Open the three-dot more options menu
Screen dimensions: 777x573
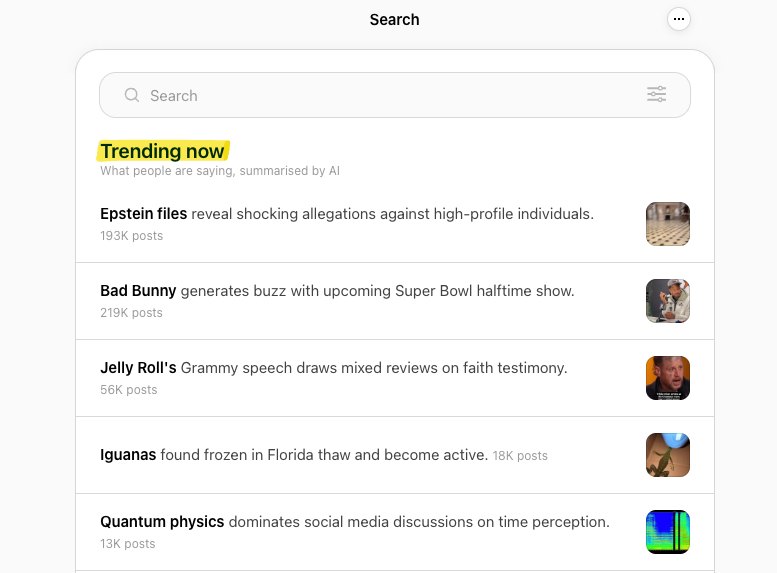[x=679, y=19]
